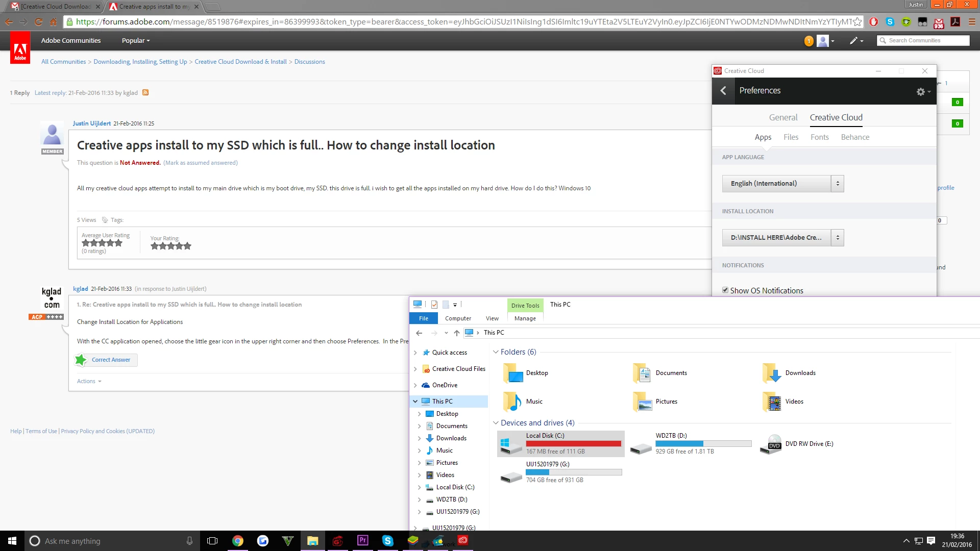Image resolution: width=980 pixels, height=551 pixels.
Task: Click the notification bell badge in header
Action: click(x=808, y=41)
